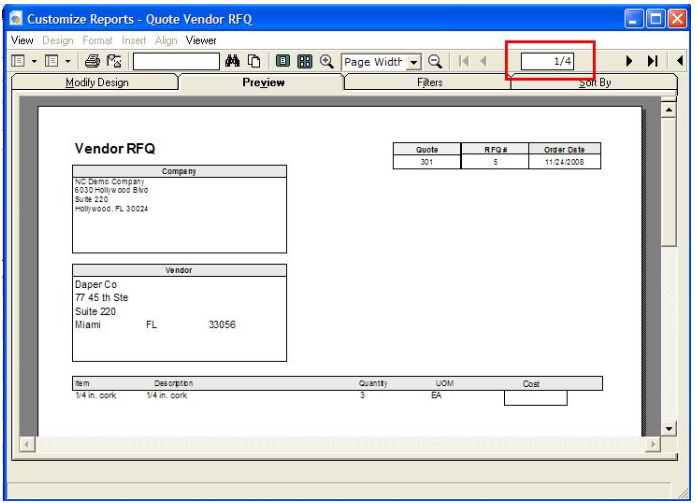Click the binoculars find icon

coord(232,61)
